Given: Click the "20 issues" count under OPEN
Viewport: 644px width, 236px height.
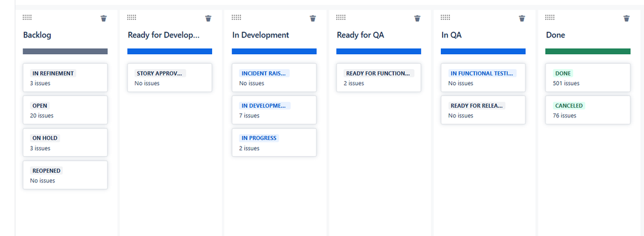Looking at the screenshot, I should click(41, 115).
